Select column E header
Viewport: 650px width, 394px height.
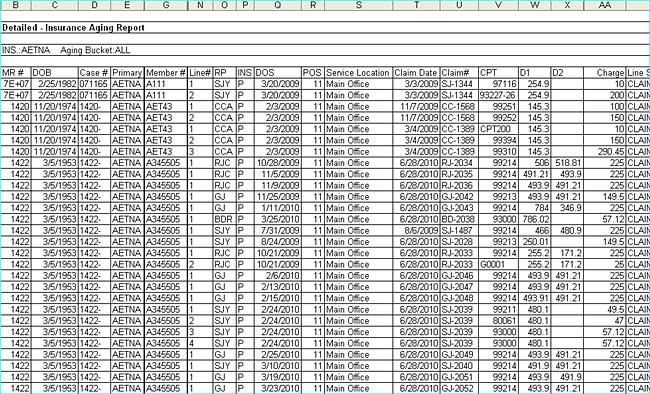point(127,5)
